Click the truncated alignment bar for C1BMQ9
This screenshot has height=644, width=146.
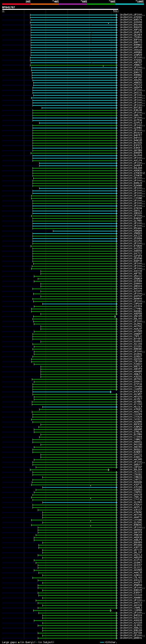click(72, 610)
